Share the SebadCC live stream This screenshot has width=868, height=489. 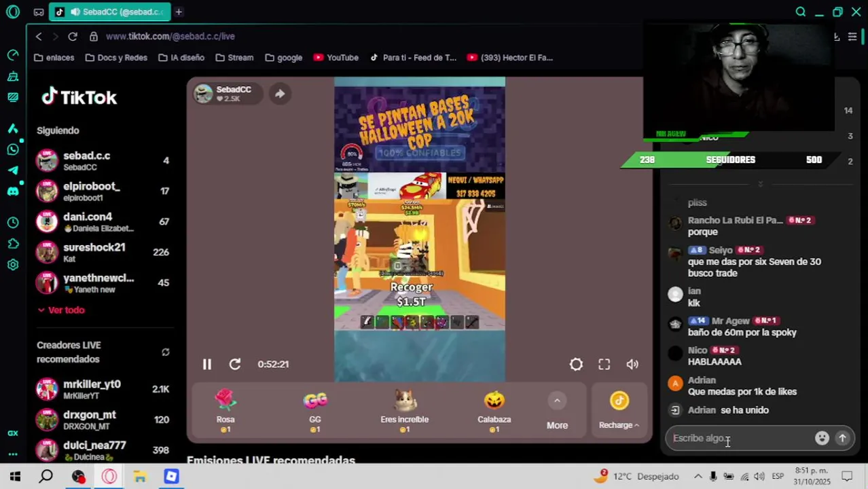coord(280,94)
